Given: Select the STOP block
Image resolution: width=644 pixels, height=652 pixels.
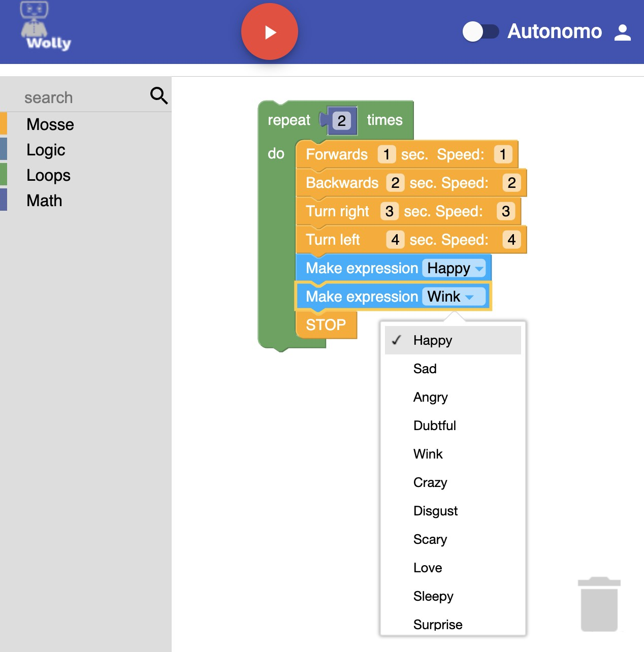Looking at the screenshot, I should pyautogui.click(x=326, y=325).
